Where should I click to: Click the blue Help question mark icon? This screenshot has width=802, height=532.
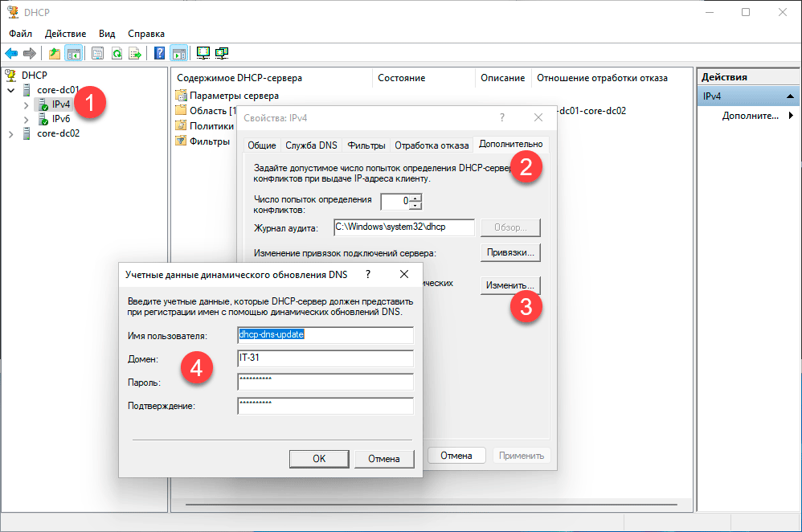(x=160, y=54)
